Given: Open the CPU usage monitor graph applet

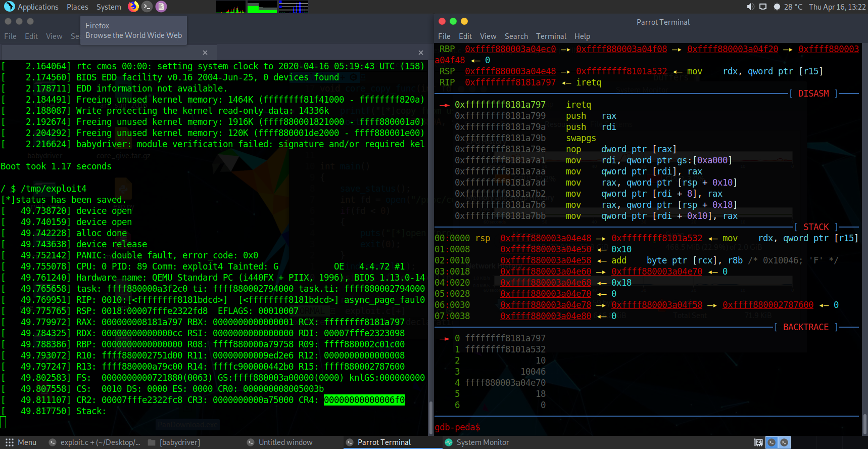Looking at the screenshot, I should pyautogui.click(x=231, y=7).
